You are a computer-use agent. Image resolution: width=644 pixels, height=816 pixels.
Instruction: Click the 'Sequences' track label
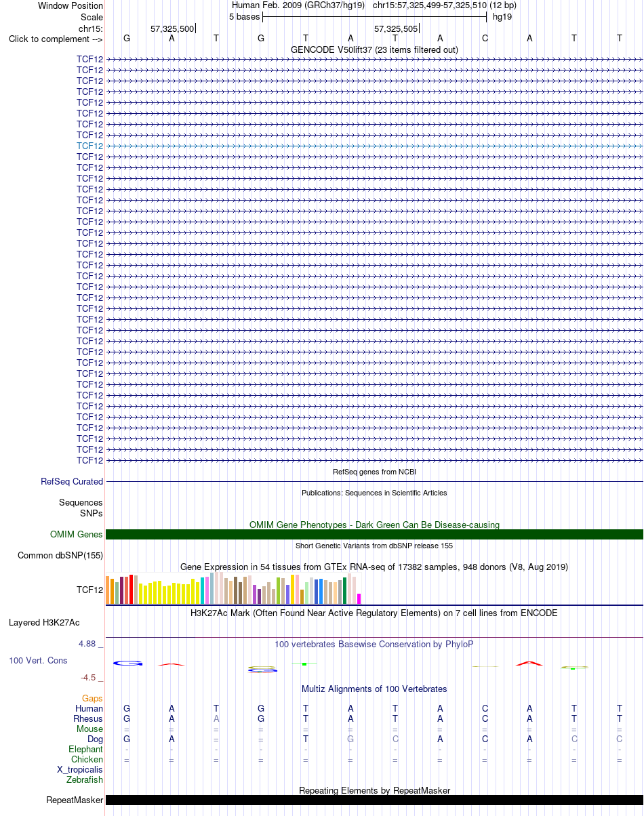81,503
